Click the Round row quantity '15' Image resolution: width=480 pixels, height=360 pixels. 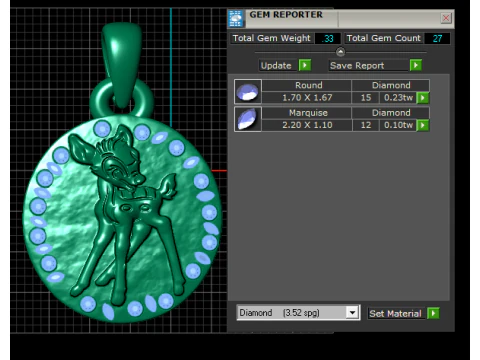pyautogui.click(x=366, y=98)
